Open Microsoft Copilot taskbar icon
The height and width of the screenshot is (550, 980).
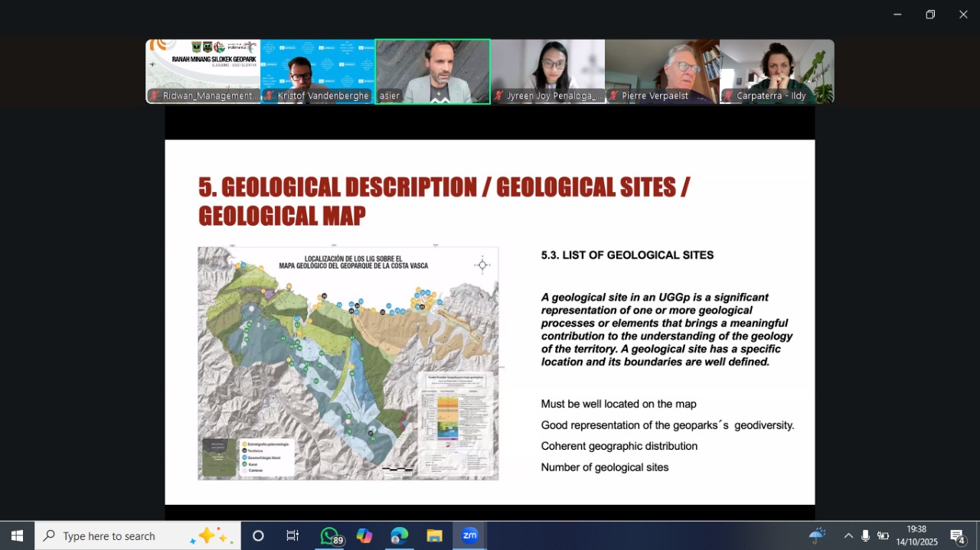[364, 536]
